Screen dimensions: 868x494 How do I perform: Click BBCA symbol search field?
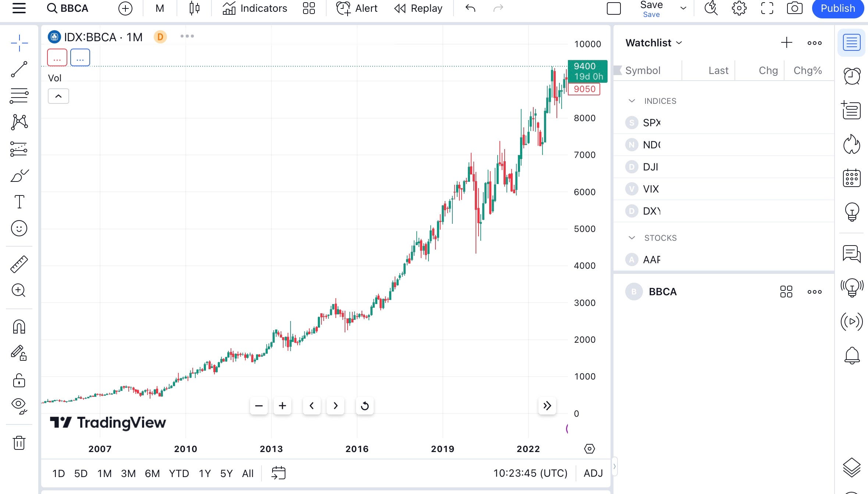pyautogui.click(x=68, y=8)
